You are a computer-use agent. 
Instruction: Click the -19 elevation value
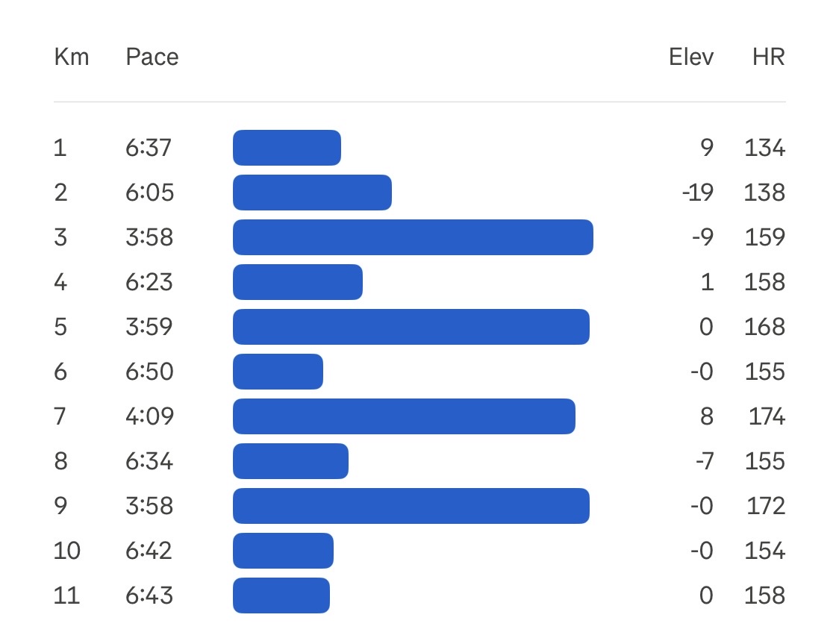[x=697, y=193]
